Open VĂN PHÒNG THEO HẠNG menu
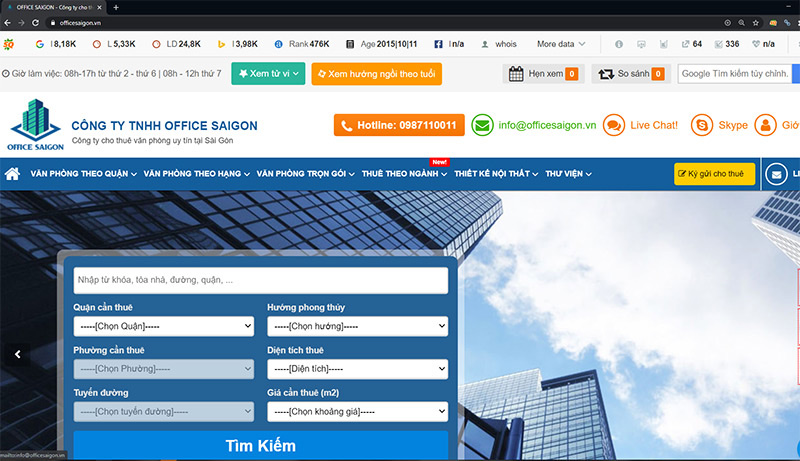 [196, 173]
